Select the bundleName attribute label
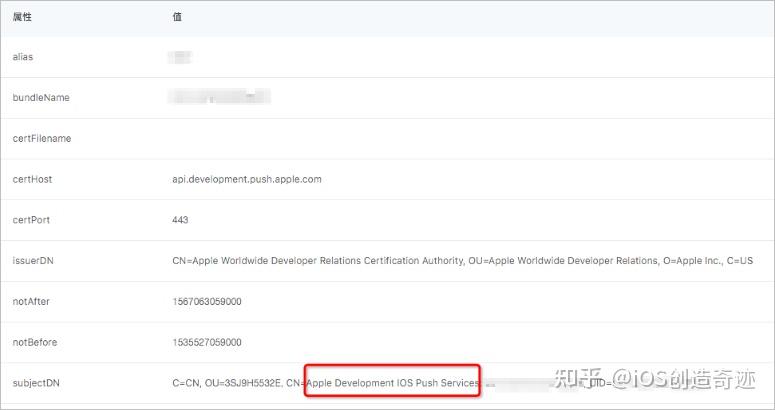The height and width of the screenshot is (410, 775). pyautogui.click(x=41, y=98)
